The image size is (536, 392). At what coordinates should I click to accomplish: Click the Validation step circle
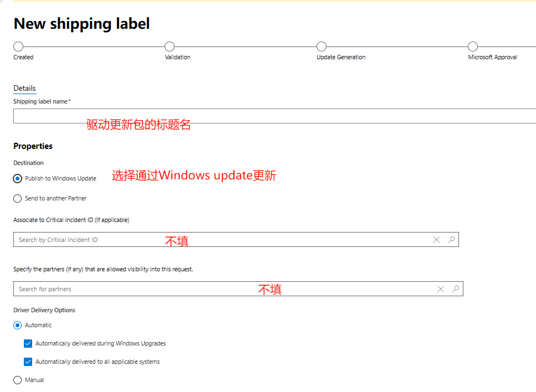170,47
